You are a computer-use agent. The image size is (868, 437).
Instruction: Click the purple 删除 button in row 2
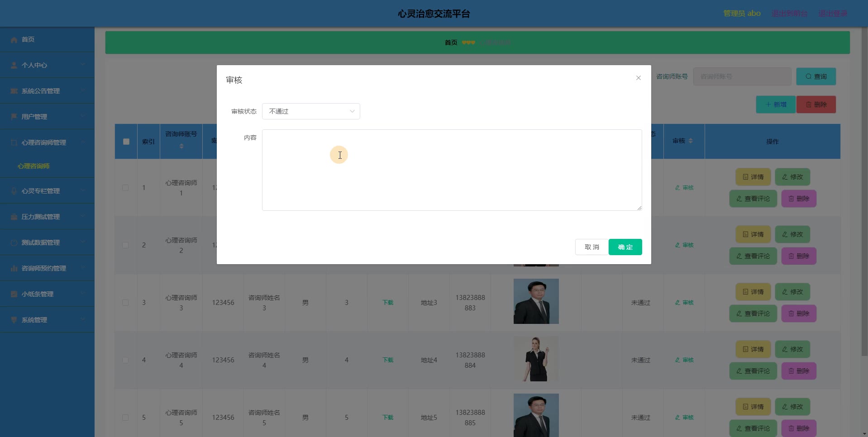(799, 256)
